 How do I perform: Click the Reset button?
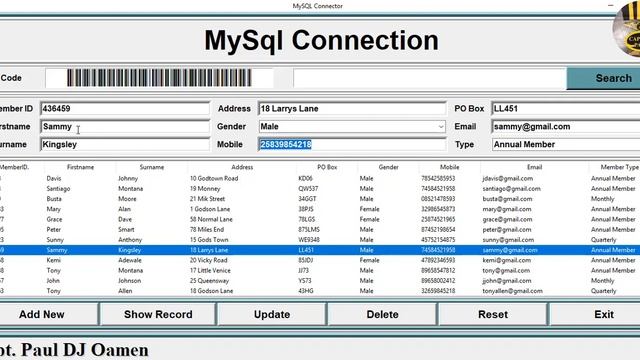(x=493, y=314)
